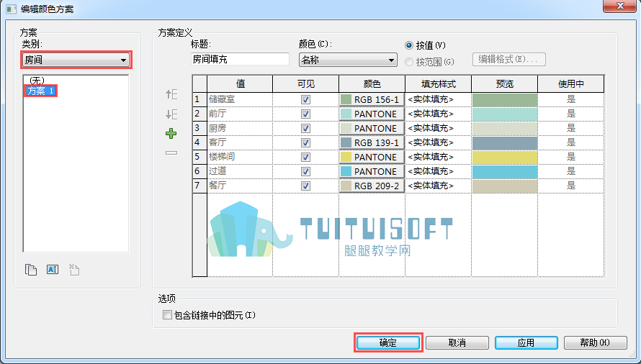This screenshot has width=641, height=364.
Task: Click the green plus add value icon
Action: (171, 134)
